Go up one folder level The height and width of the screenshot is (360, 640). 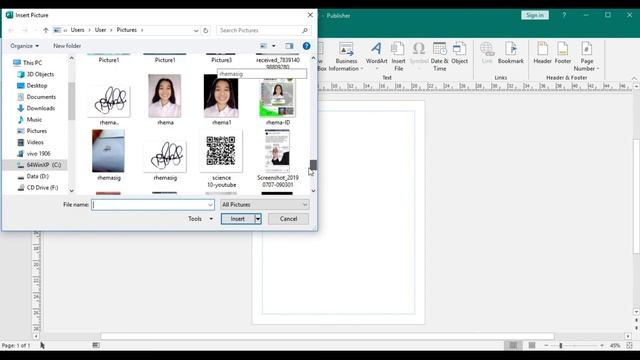(46, 30)
